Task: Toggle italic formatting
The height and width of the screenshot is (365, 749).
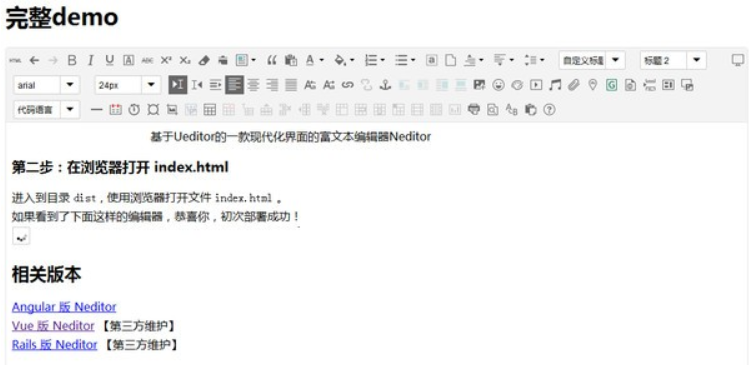Action: click(91, 60)
